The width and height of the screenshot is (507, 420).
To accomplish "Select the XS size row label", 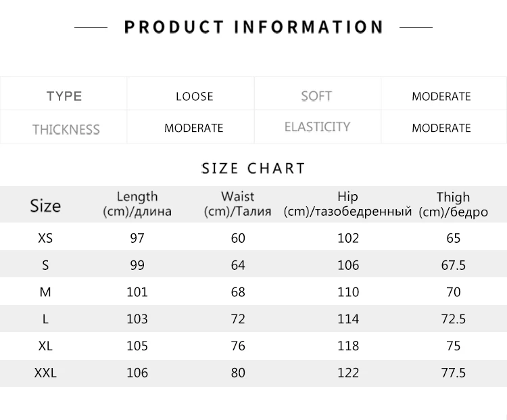I will pyautogui.click(x=45, y=238).
